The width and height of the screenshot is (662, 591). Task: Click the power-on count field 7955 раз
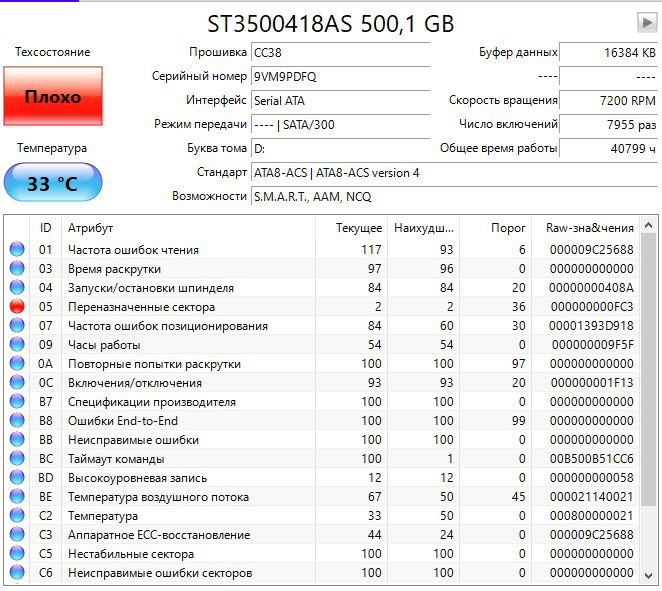[608, 125]
